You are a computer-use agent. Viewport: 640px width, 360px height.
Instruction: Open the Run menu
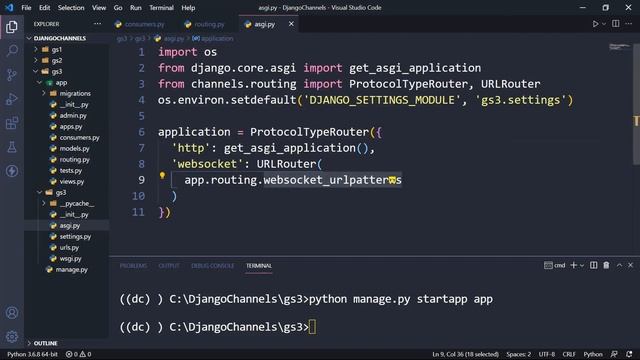pyautogui.click(x=136, y=8)
